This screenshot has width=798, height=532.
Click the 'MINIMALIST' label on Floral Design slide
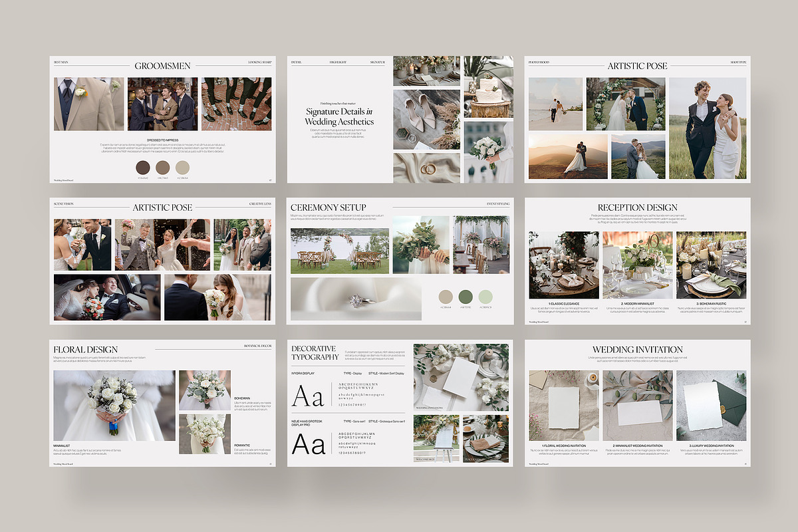62,446
